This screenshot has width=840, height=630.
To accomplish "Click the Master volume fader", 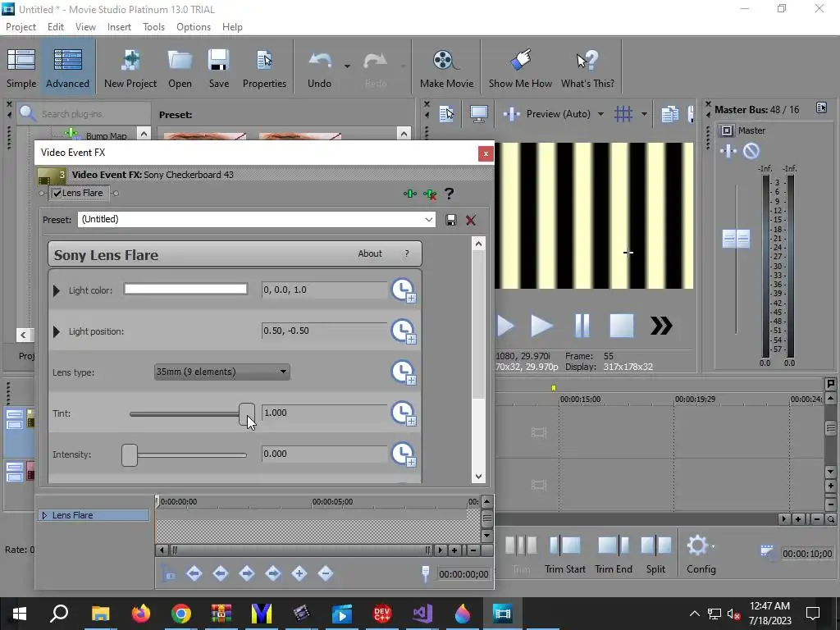I will [736, 239].
